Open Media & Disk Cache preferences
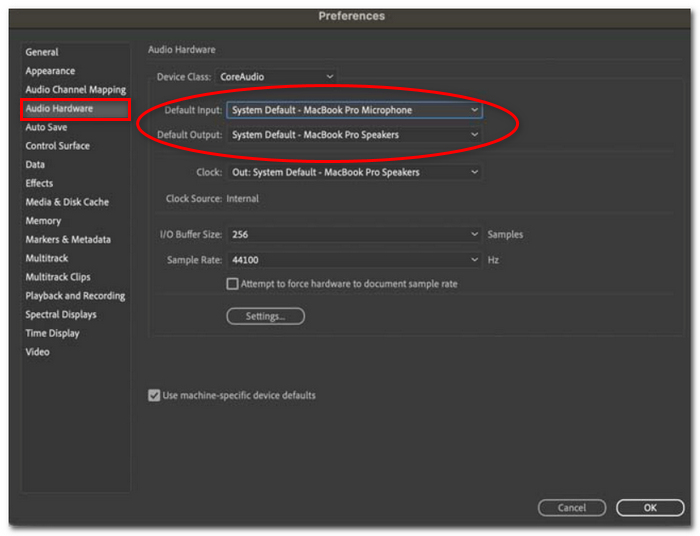Screen dimensions: 700x536 point(67,202)
